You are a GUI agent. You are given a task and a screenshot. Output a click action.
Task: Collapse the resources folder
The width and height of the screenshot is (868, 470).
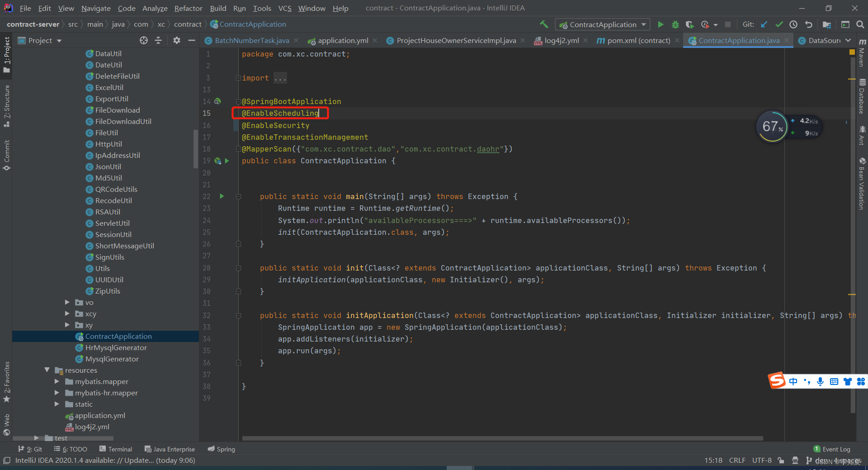47,370
